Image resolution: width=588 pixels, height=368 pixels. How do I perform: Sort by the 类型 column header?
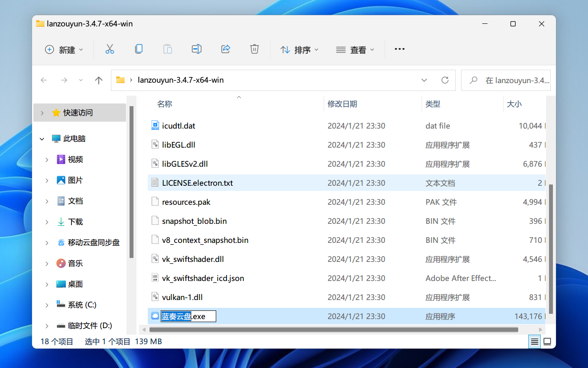pos(433,104)
